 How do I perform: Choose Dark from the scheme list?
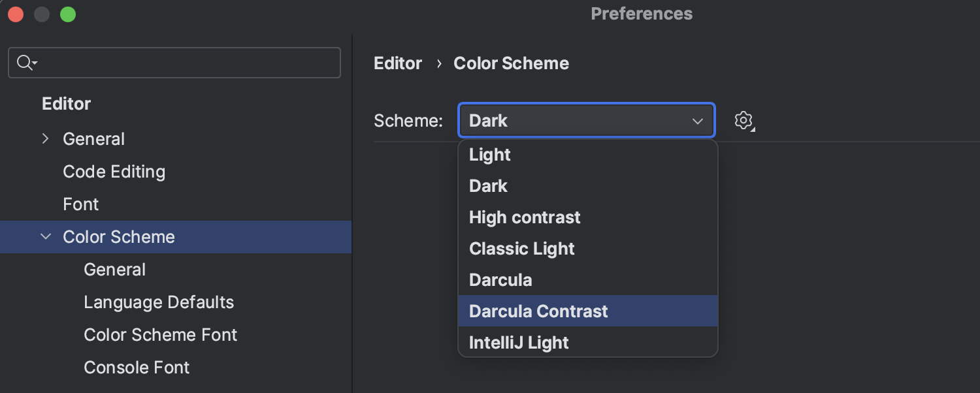[x=489, y=186]
